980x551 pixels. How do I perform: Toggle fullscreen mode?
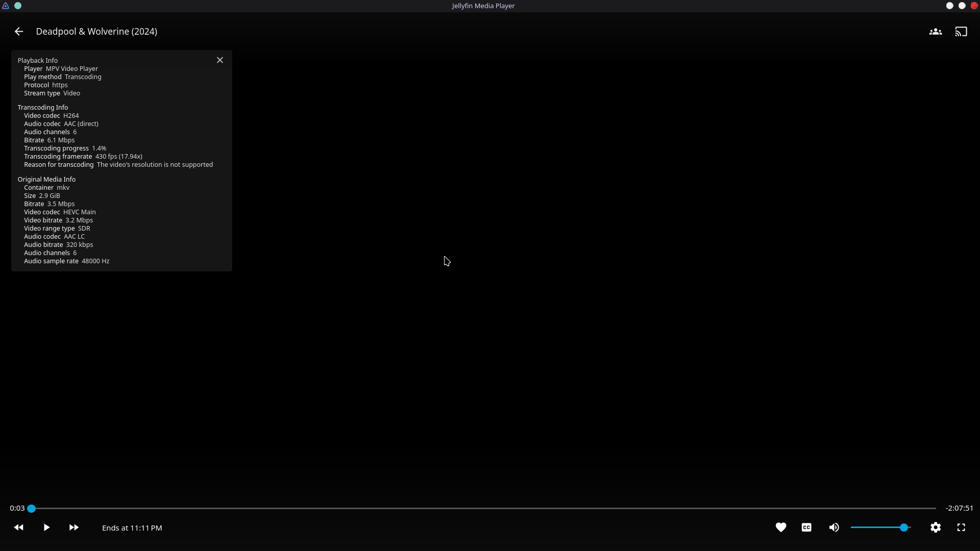pos(961,528)
